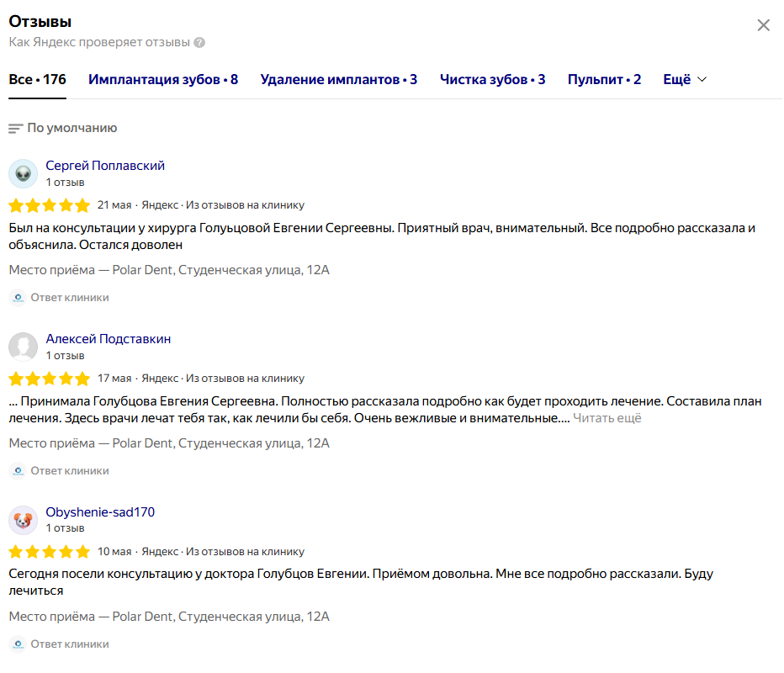Screen dimensions: 784x673
Task: Open the По умолчанию sorting dropdown
Action: pos(62,129)
